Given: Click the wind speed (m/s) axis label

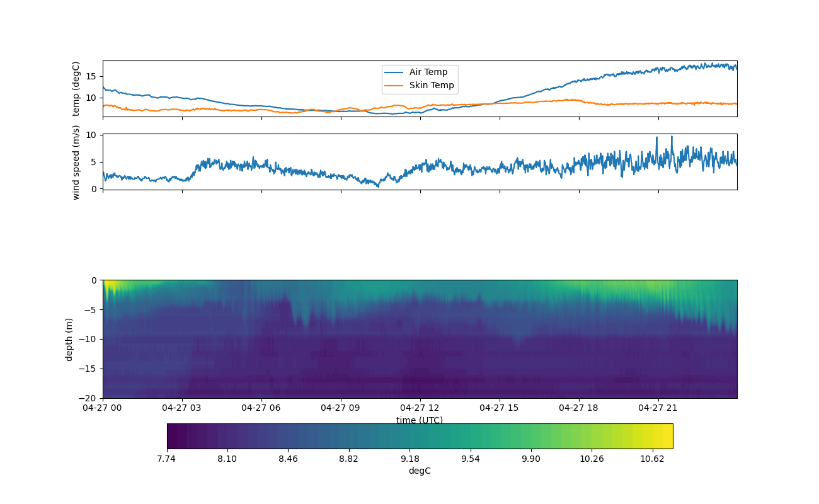Looking at the screenshot, I should (x=76, y=162).
